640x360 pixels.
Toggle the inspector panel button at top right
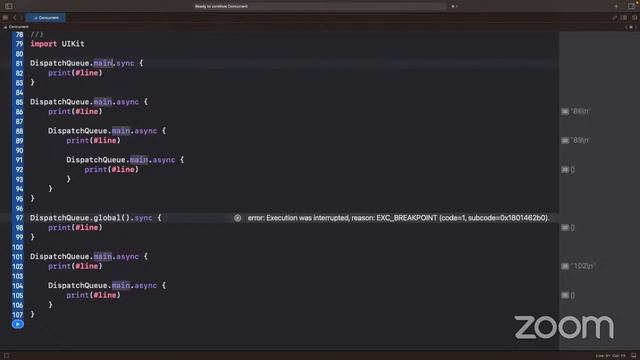point(631,6)
